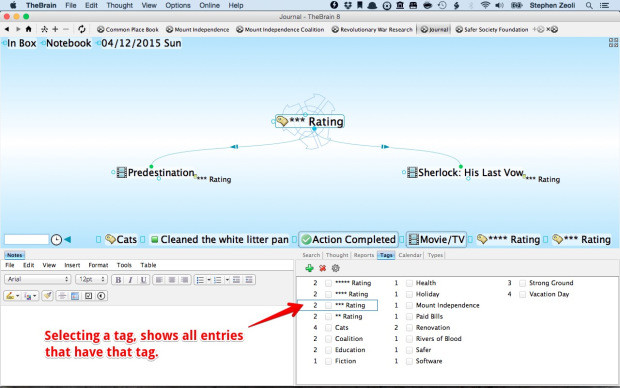The width and height of the screenshot is (620, 388).
Task: Click the refresh sync icon in toolbar
Action: (x=82, y=29)
